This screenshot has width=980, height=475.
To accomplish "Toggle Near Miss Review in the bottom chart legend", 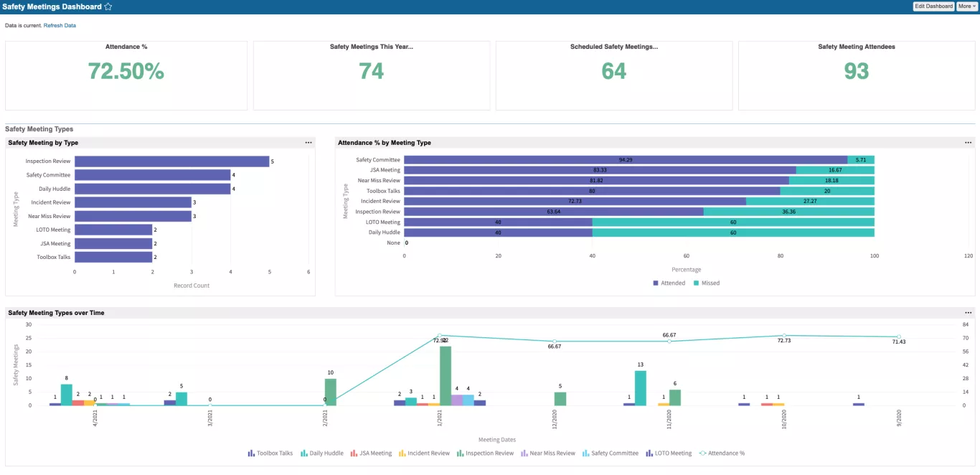I will (x=548, y=453).
